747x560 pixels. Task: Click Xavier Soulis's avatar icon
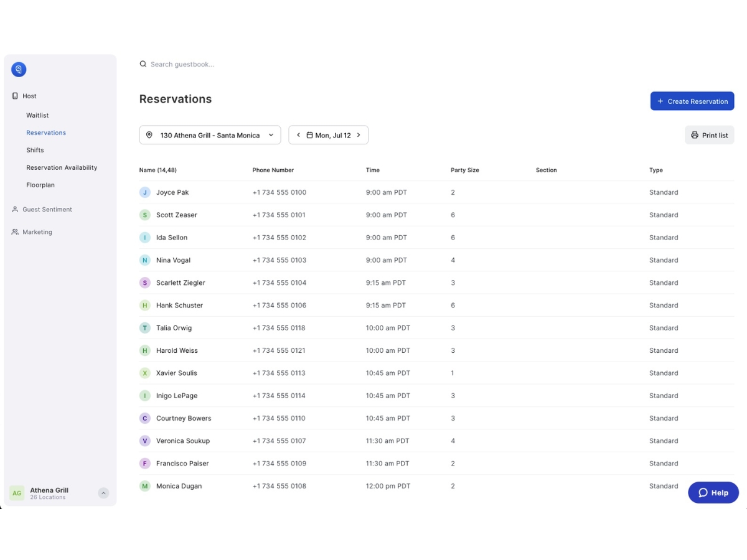[145, 373]
